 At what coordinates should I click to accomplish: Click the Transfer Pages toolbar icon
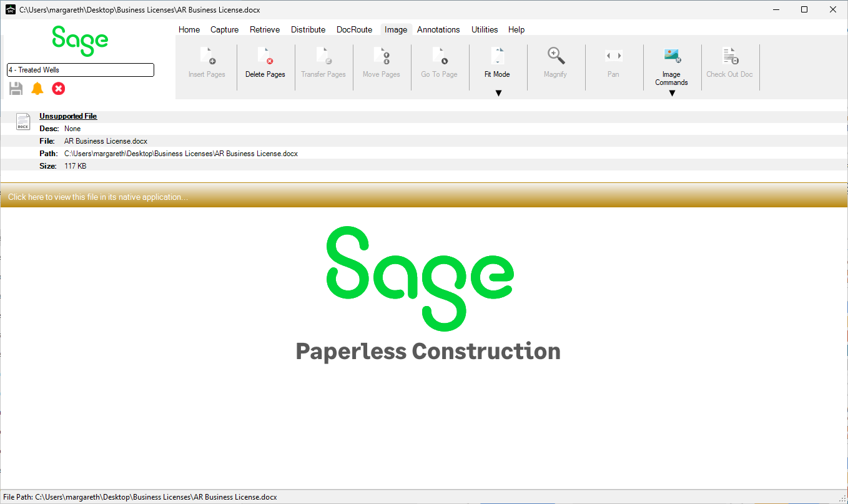[x=323, y=56]
